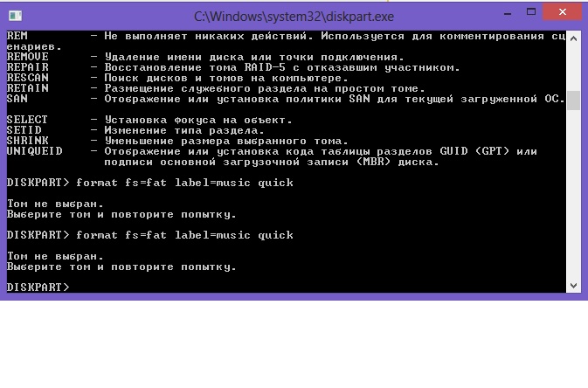This screenshot has height=388, width=588.
Task: Open the diskpart window system menu icon
Action: click(16, 16)
